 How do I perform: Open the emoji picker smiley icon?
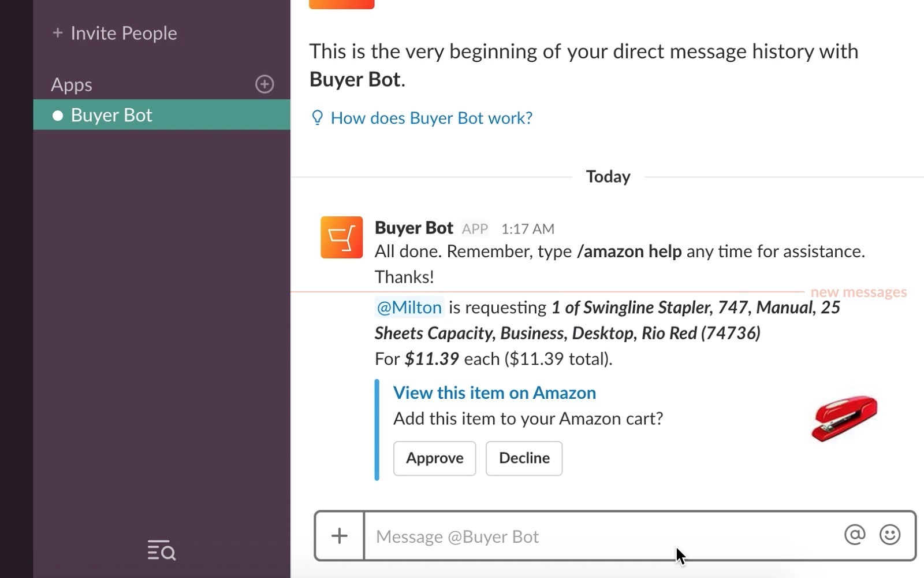tap(889, 535)
